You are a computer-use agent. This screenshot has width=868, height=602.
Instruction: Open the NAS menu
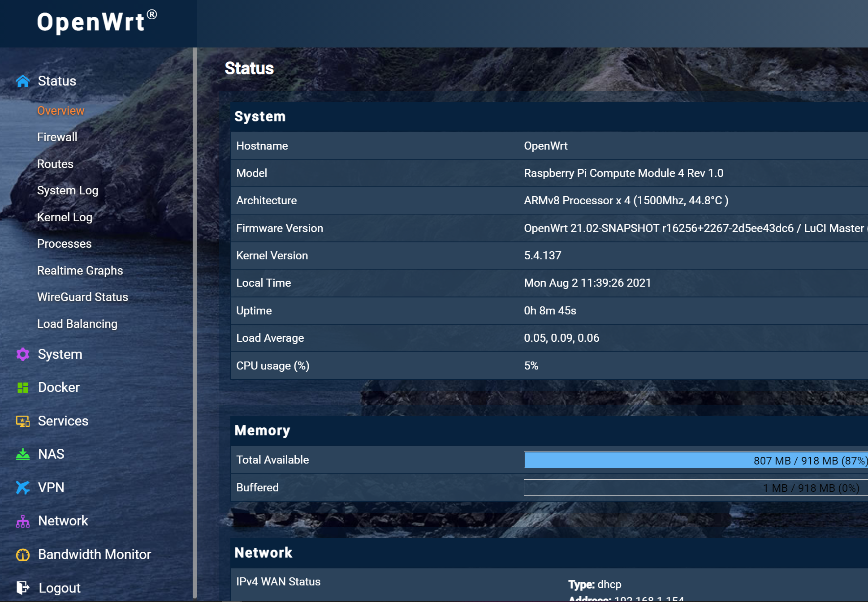point(51,454)
